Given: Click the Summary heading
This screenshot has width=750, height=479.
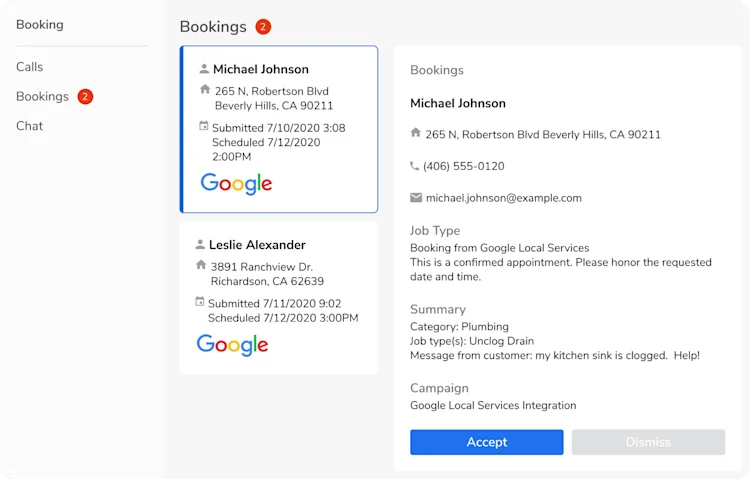Looking at the screenshot, I should click(x=438, y=310).
